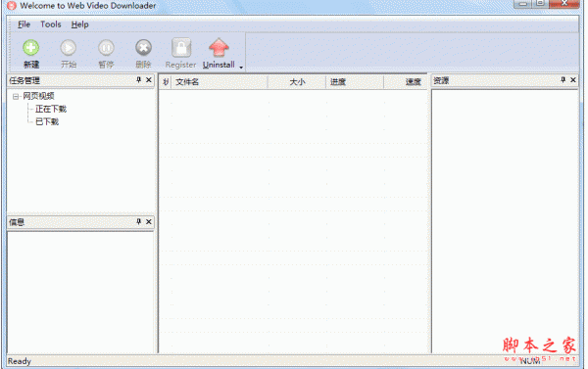Click Ready text in the status bar

coord(20,361)
